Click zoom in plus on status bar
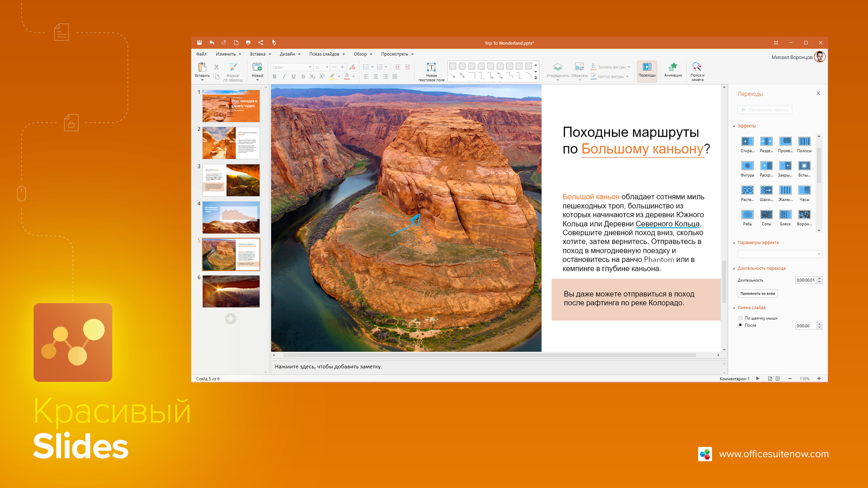Screen dimensions: 868x488 (819, 379)
